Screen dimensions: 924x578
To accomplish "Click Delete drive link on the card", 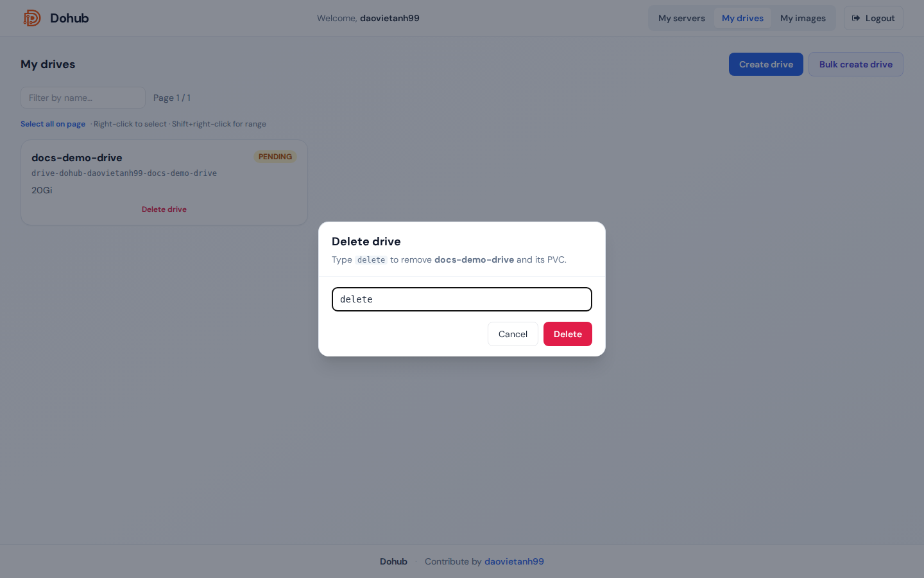I will 164,209.
